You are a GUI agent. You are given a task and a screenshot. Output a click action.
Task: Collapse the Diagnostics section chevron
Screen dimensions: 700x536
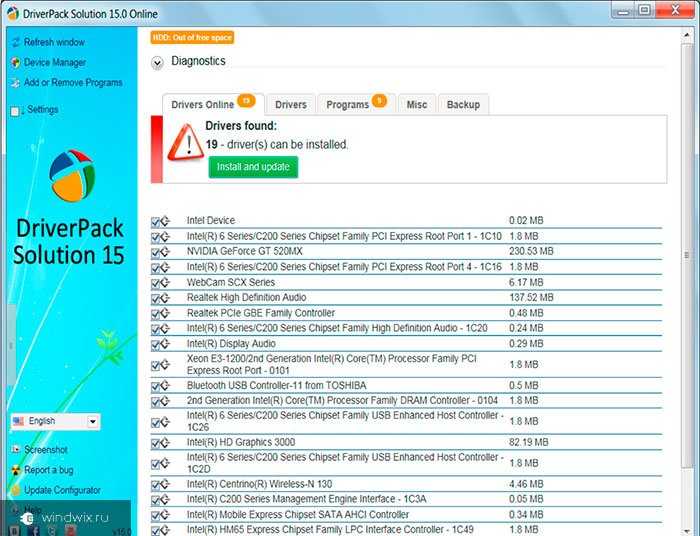[157, 63]
